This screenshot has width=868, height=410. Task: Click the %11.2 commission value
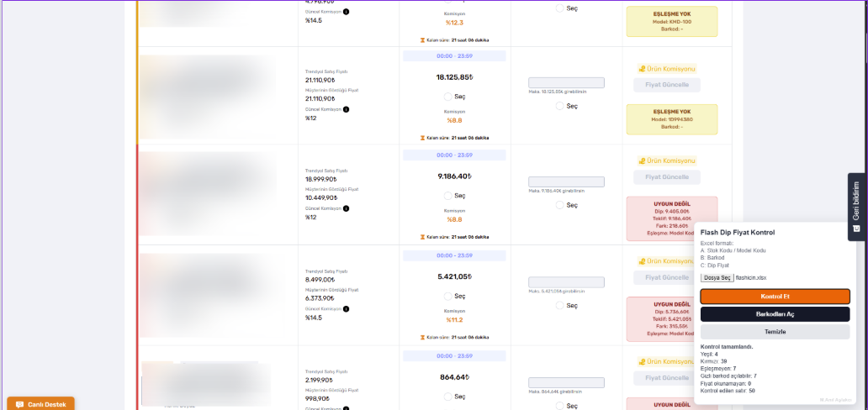[x=454, y=320]
